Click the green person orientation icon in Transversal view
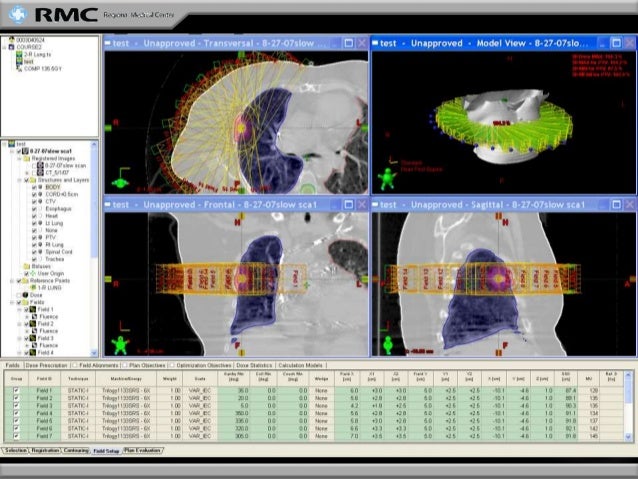Viewport: 638px width, 479px height. [x=121, y=181]
